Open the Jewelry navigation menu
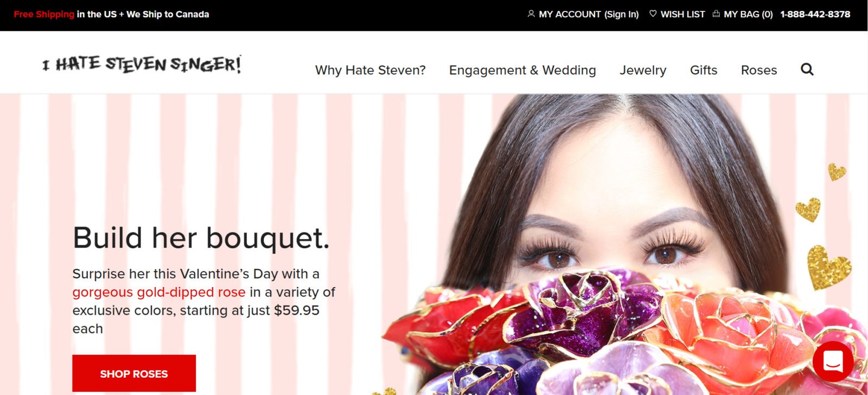Screen dimensions: 868x395 [x=643, y=70]
